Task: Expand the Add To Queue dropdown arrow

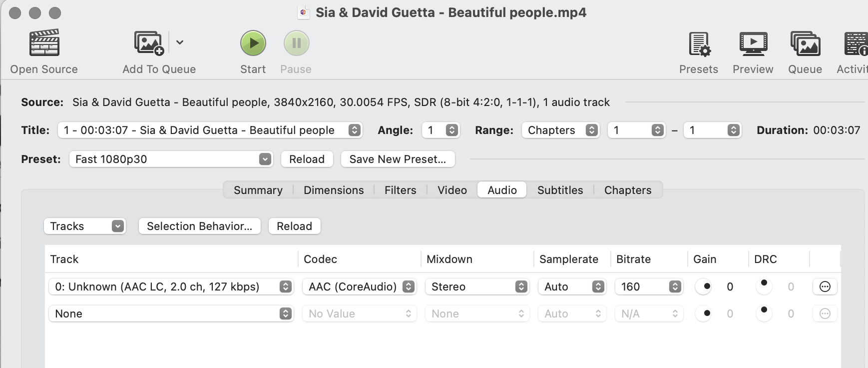Action: [180, 42]
